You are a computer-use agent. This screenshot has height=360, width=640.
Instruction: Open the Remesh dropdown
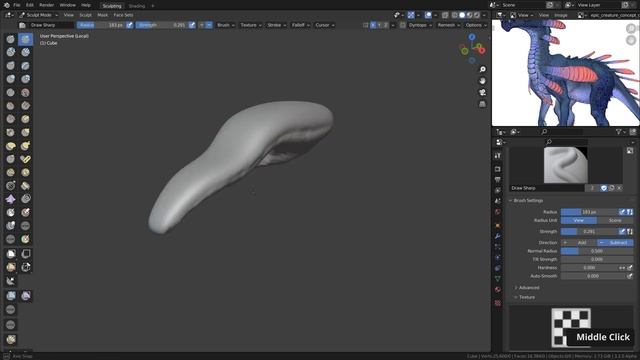click(449, 25)
